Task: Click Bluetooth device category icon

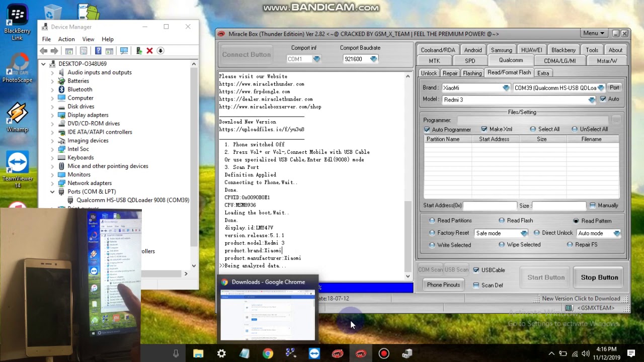Action: (x=62, y=89)
